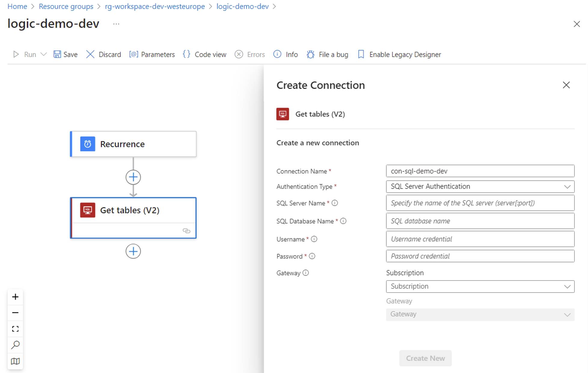The image size is (588, 373).
Task: Click the File a bug icon
Action: [x=311, y=54]
